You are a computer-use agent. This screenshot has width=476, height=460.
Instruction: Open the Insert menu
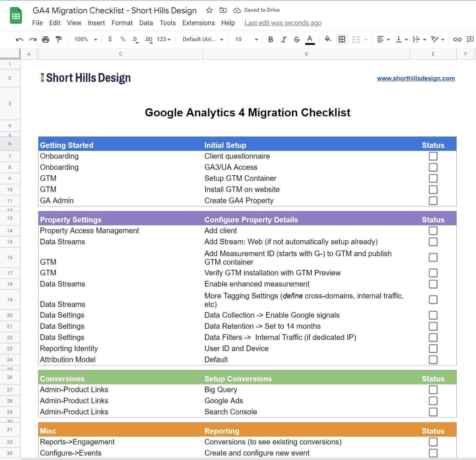(x=96, y=23)
